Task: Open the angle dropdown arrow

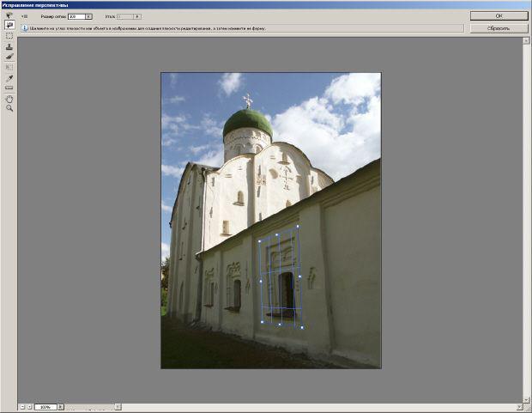Action: coord(137,16)
